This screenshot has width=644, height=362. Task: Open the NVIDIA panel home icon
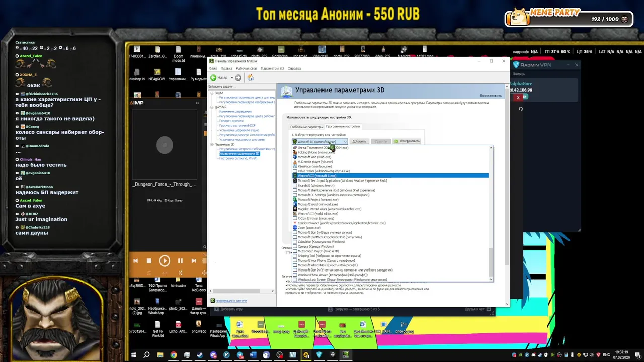pos(250,78)
